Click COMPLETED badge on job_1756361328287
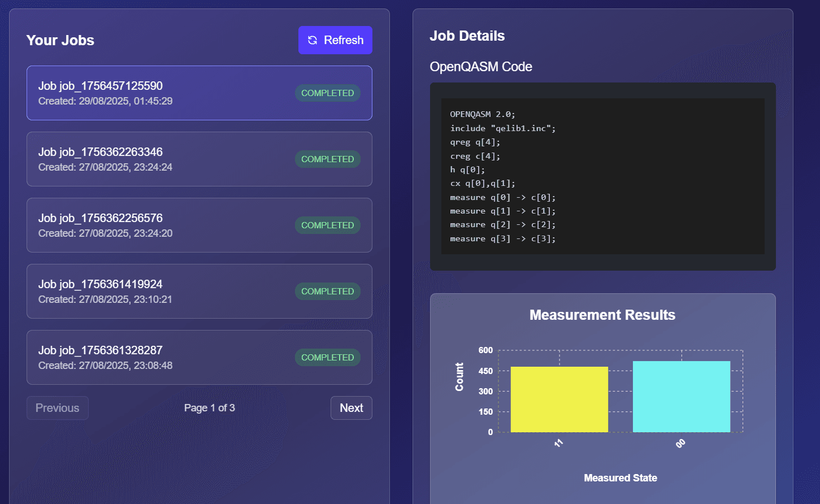The height and width of the screenshot is (504, 820). pos(328,358)
